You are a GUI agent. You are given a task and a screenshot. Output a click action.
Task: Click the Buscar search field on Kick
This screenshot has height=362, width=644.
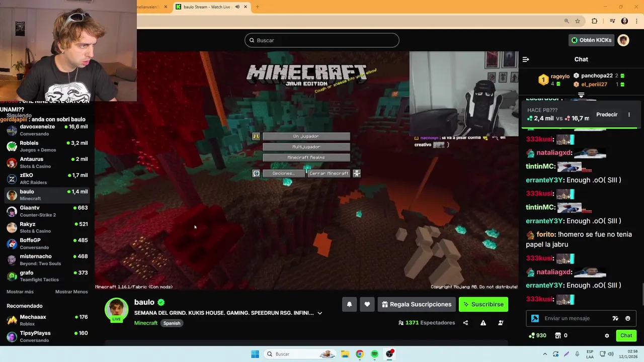point(322,40)
